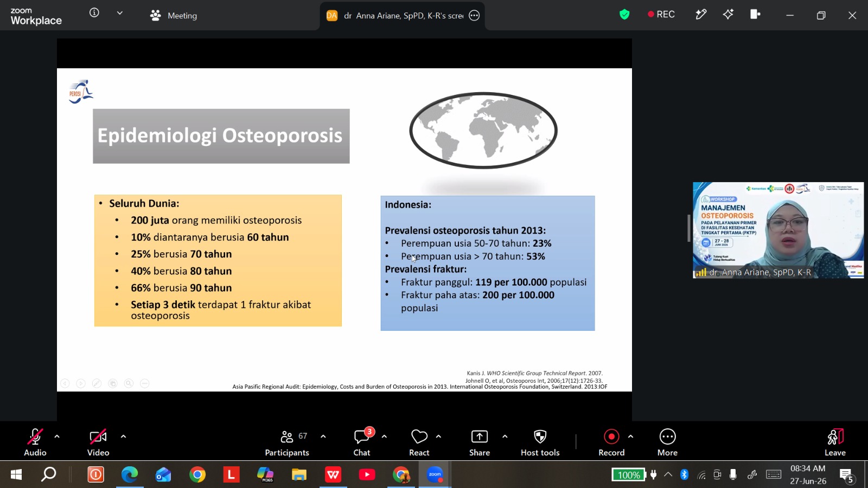Click the world map image on slide
The width and height of the screenshot is (868, 488).
point(483,131)
